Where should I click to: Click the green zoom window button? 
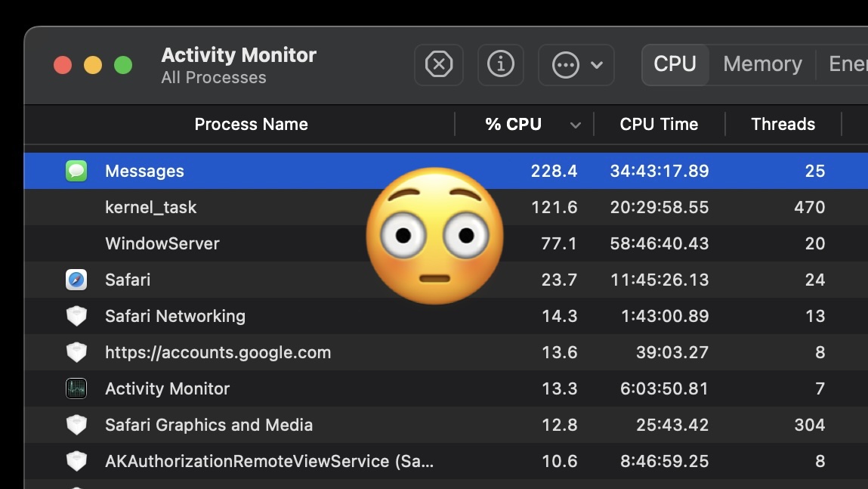pos(123,65)
